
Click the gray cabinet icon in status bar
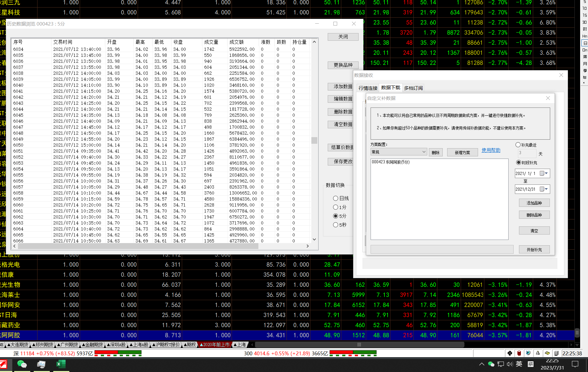tap(556, 353)
